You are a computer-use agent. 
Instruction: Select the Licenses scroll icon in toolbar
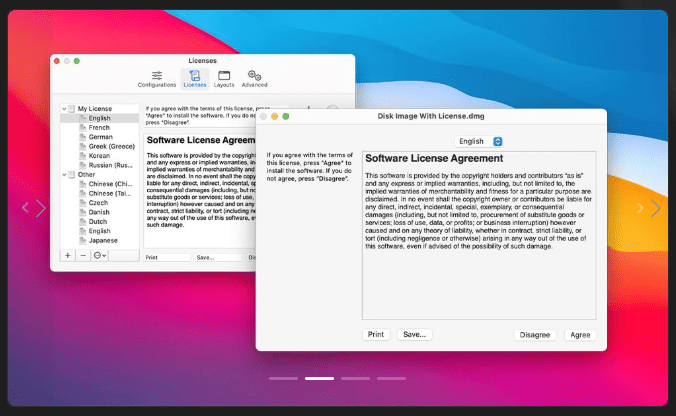pyautogui.click(x=195, y=79)
